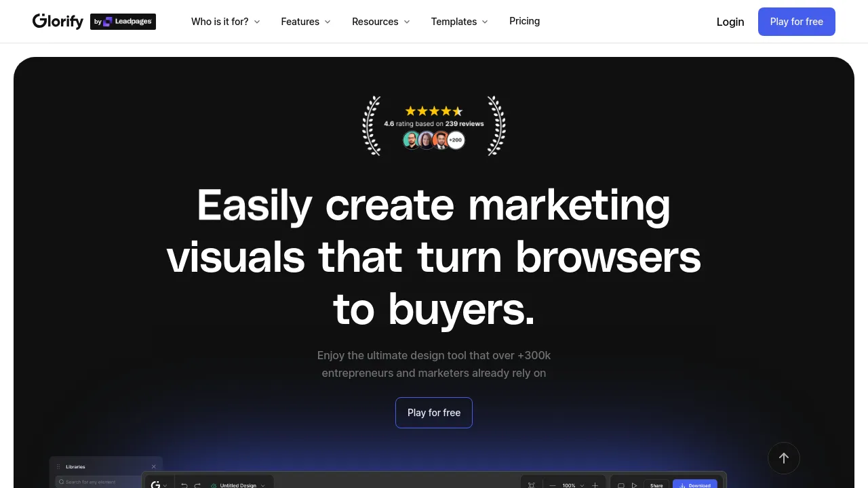The image size is (868, 488).
Task: Click the outlined Play for free button below headline
Action: (434, 413)
